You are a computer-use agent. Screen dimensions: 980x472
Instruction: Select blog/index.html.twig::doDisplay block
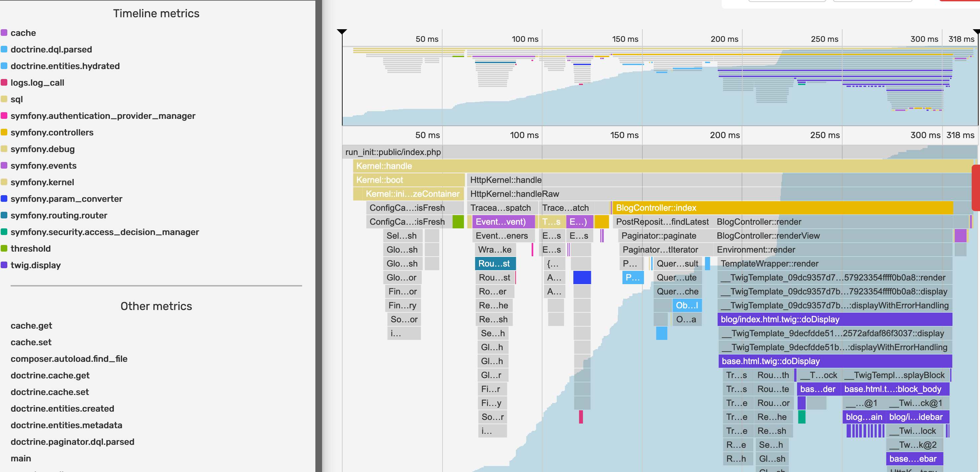coord(834,320)
